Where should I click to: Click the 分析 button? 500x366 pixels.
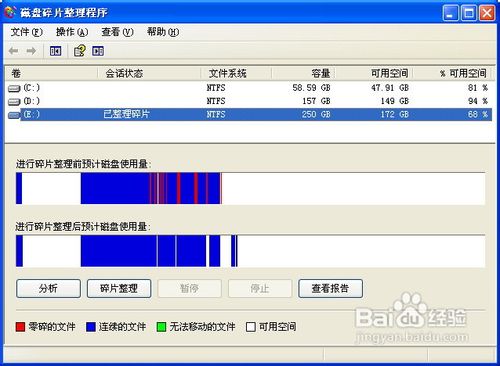coord(48,288)
